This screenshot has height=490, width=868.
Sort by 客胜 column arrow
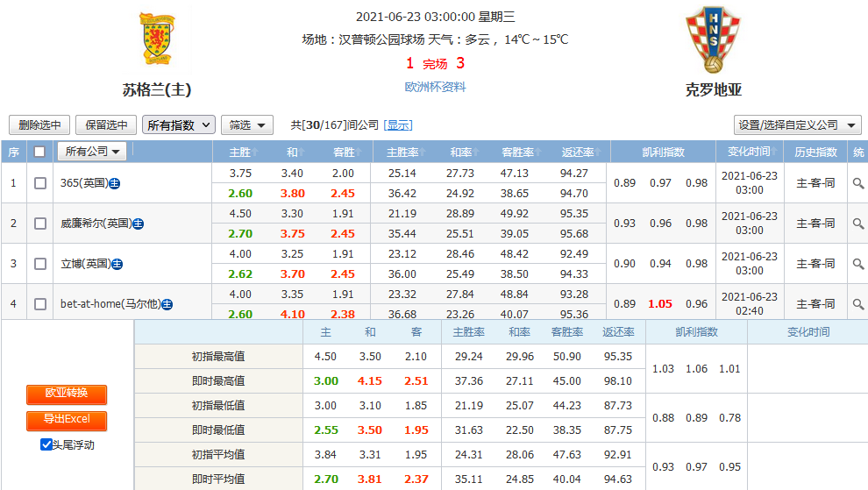click(359, 153)
